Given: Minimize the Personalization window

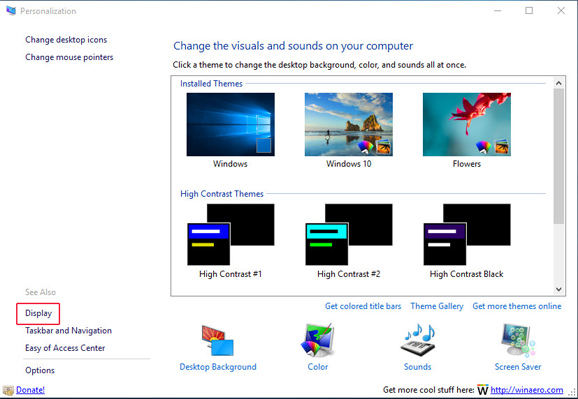Looking at the screenshot, I should [x=498, y=11].
